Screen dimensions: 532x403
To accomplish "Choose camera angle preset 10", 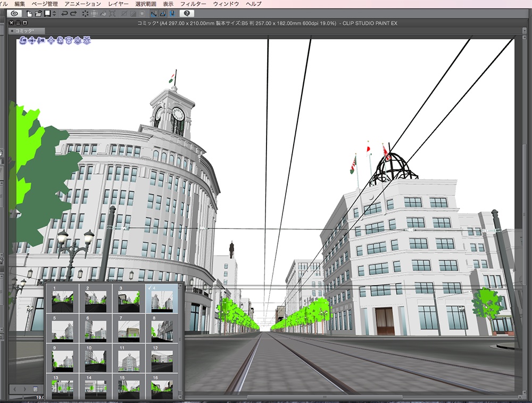I will click(96, 358).
